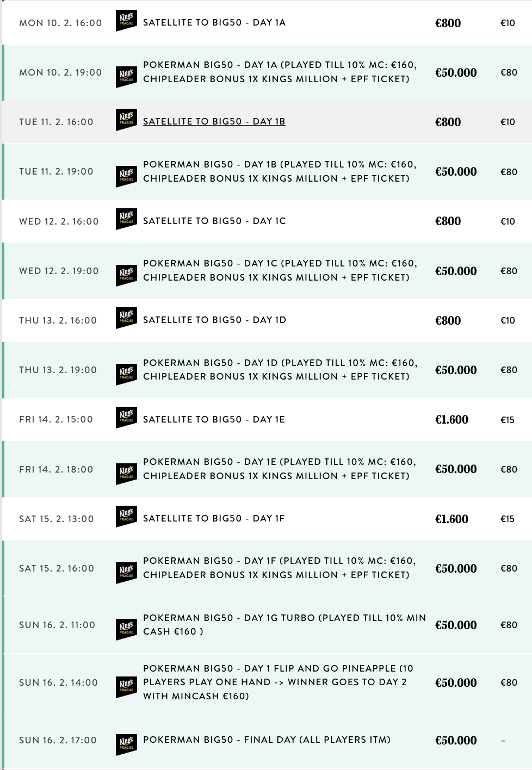Open Satellite to BIG50 - Day 1A event
Viewport: 532px width, 770px height.
[214, 22]
